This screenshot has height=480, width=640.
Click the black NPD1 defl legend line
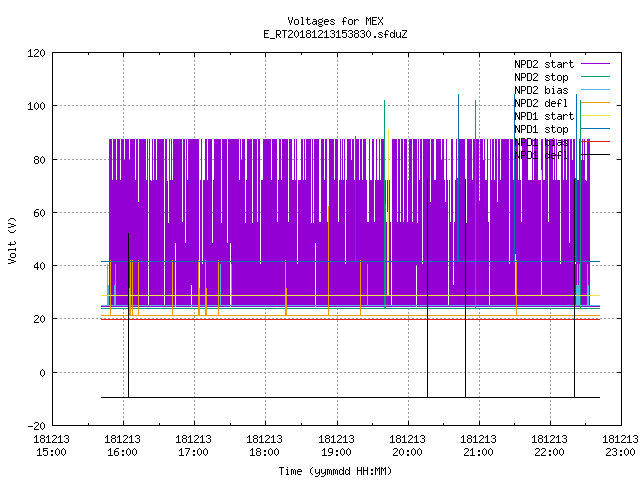click(595, 155)
